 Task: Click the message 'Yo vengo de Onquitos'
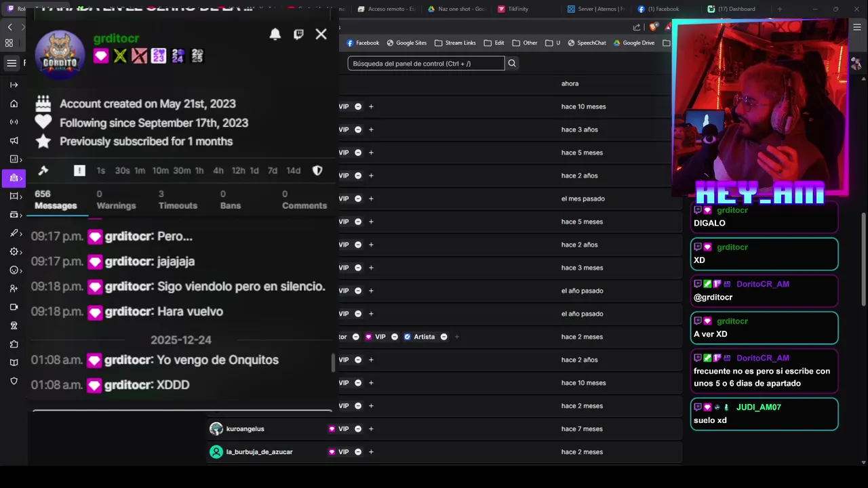click(218, 360)
